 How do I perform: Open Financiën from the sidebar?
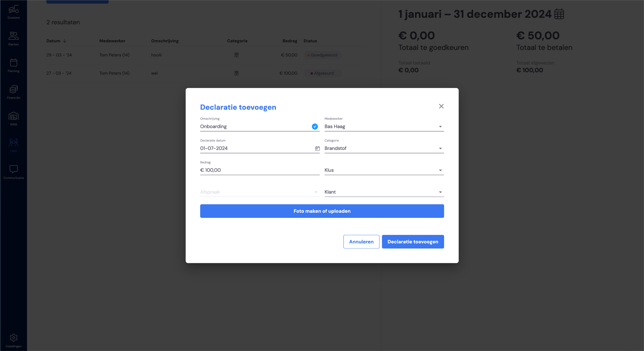click(x=14, y=92)
